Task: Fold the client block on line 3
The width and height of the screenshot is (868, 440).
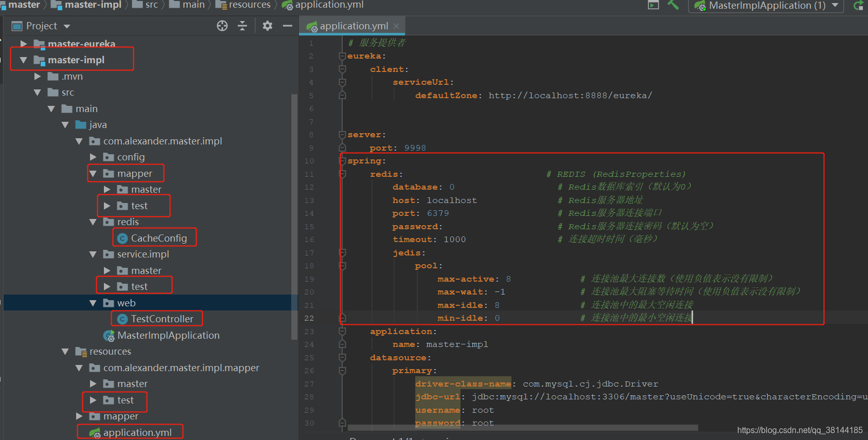Action: tap(342, 69)
